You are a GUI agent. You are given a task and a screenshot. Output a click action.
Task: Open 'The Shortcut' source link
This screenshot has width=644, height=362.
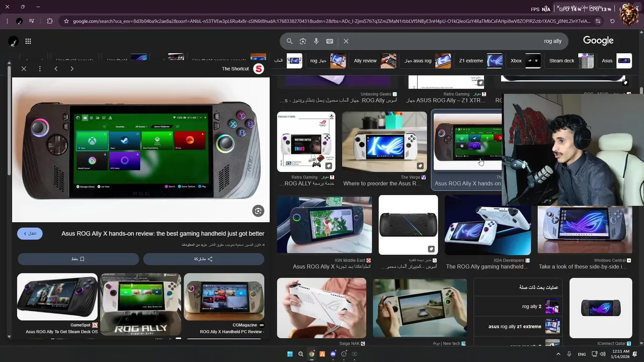[x=235, y=69]
